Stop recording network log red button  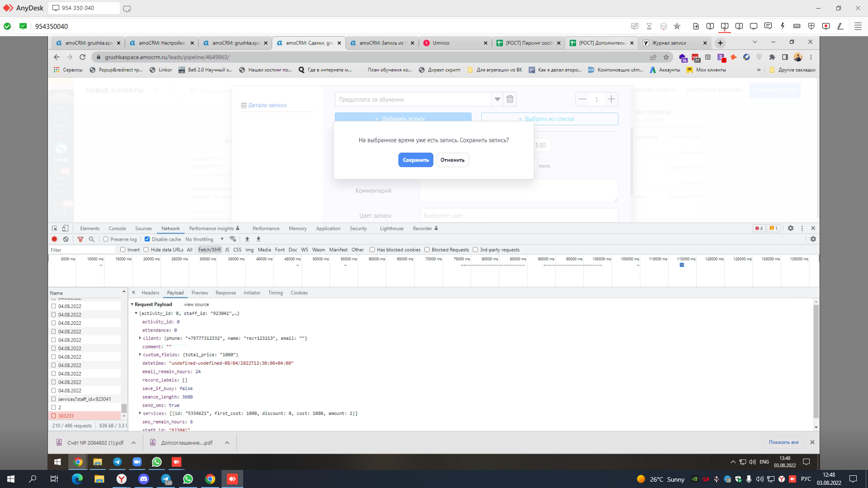tap(55, 239)
